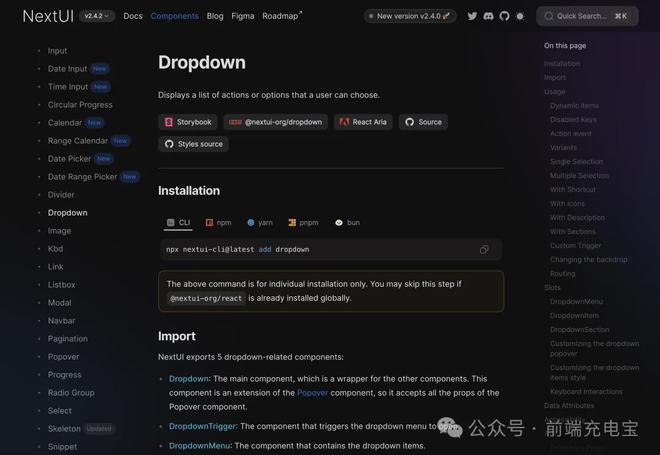
Task: Select the bun installation tab
Action: [346, 223]
